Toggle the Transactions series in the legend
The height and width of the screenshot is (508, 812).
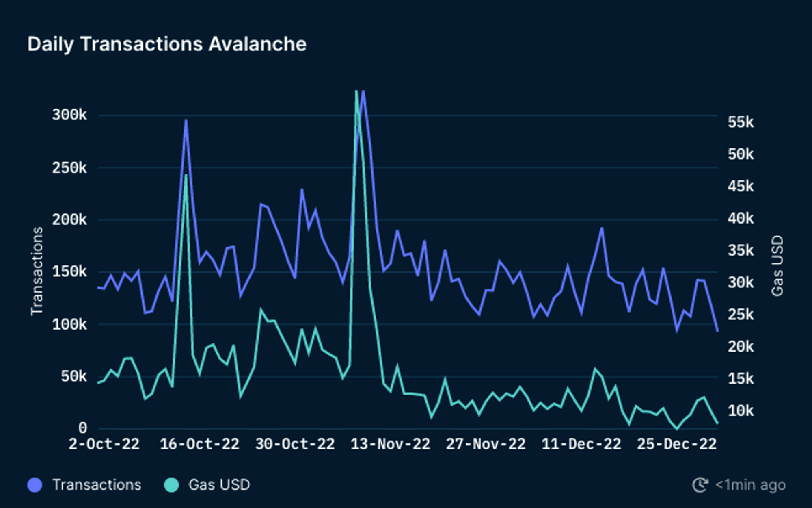[84, 485]
